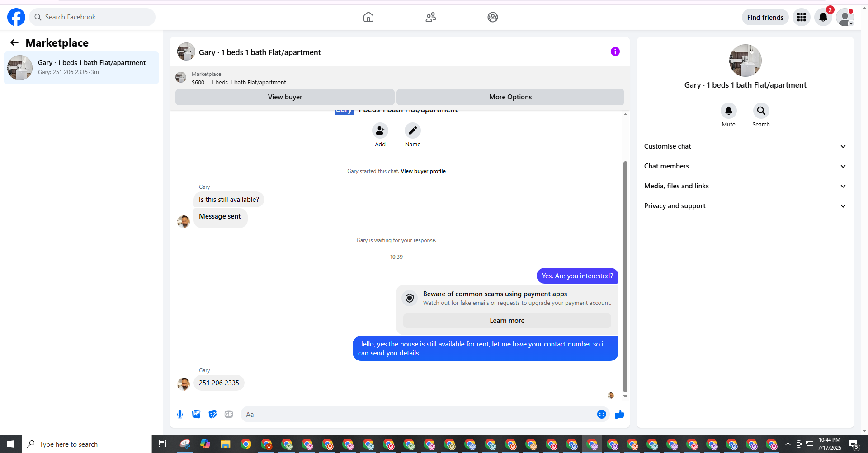Viewport: 868px width, 453px height.
Task: Open the purple conversation information icon
Action: pos(615,51)
